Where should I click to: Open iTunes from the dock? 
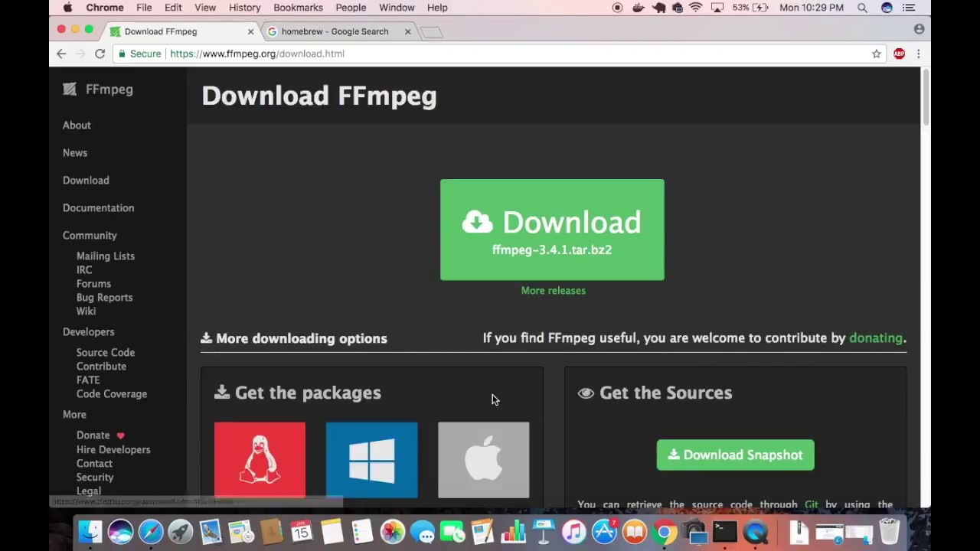point(573,532)
